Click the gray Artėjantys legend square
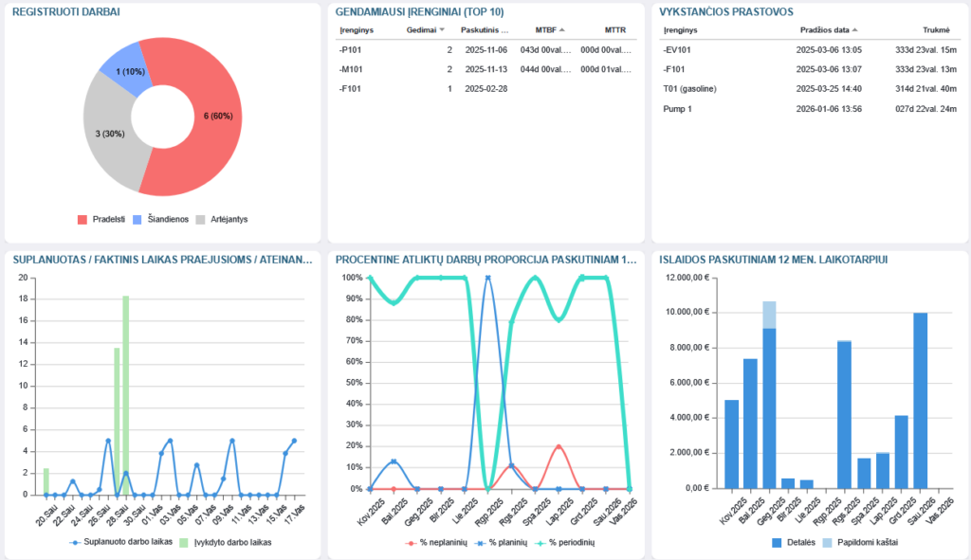This screenshot has width=971, height=560. click(x=200, y=220)
